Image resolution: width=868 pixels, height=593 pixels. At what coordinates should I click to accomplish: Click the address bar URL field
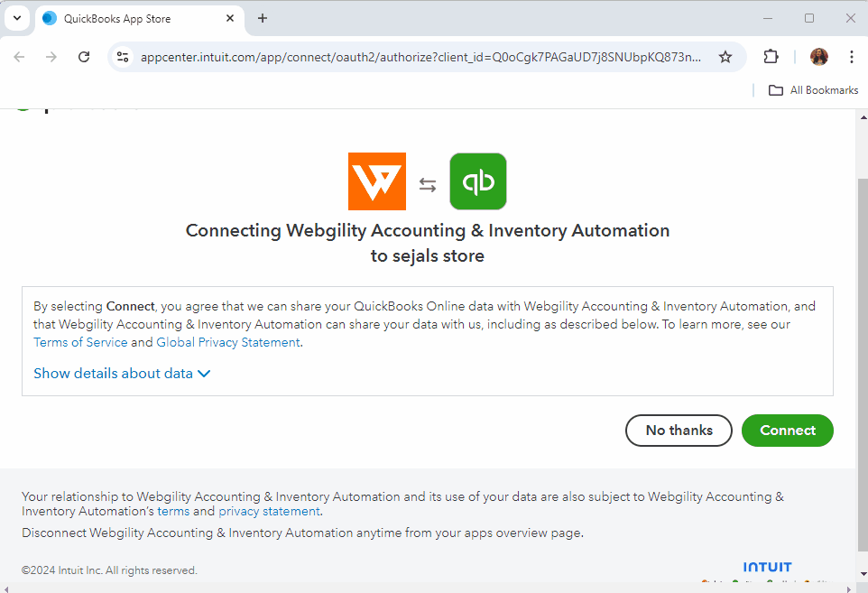pyautogui.click(x=420, y=57)
